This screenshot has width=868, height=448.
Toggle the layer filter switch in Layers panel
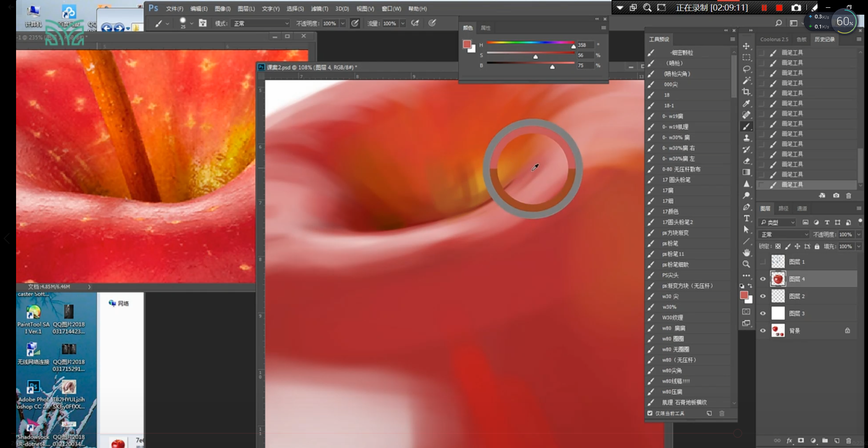coord(860,221)
